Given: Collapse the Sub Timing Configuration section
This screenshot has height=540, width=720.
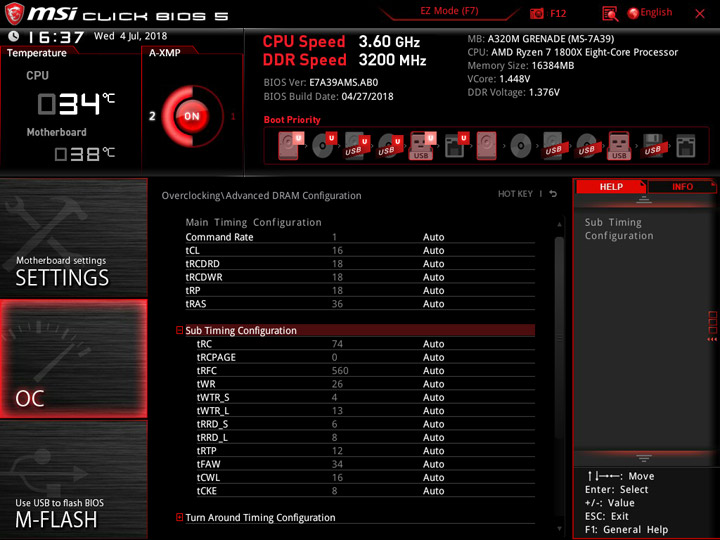Looking at the screenshot, I should click(180, 330).
